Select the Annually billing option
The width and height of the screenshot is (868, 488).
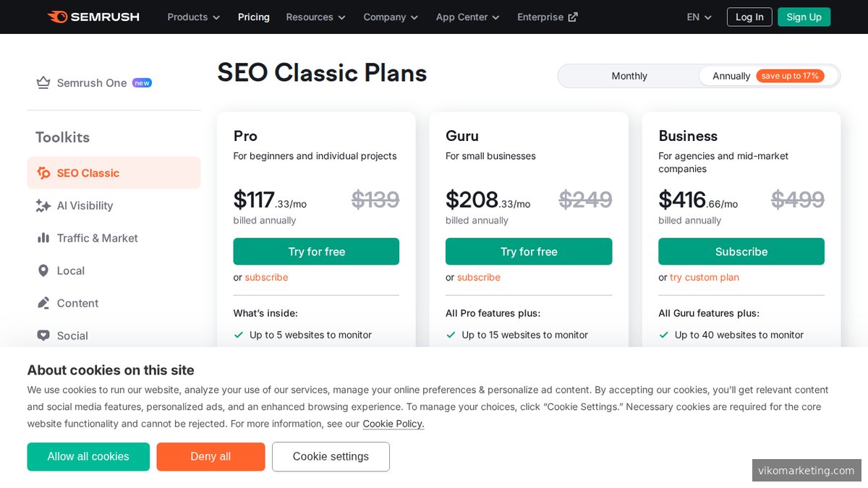[x=731, y=76]
